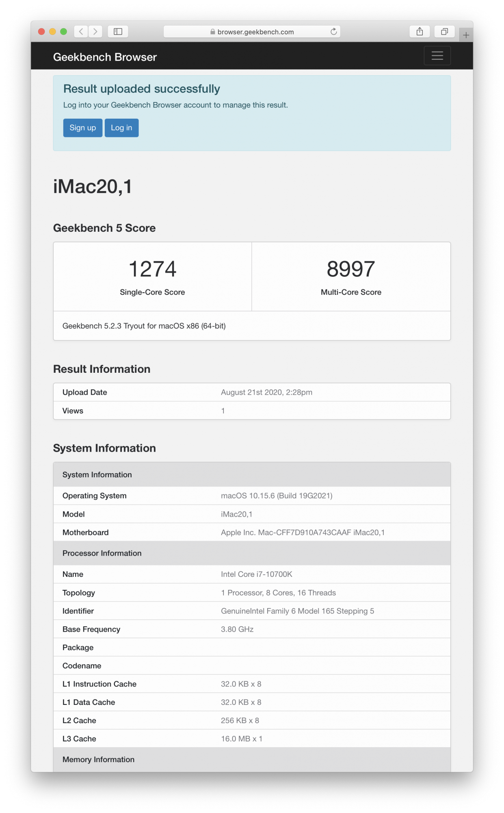The width and height of the screenshot is (504, 813).
Task: Click the L2 Cache value 256 KB x 8
Action: coord(240,721)
